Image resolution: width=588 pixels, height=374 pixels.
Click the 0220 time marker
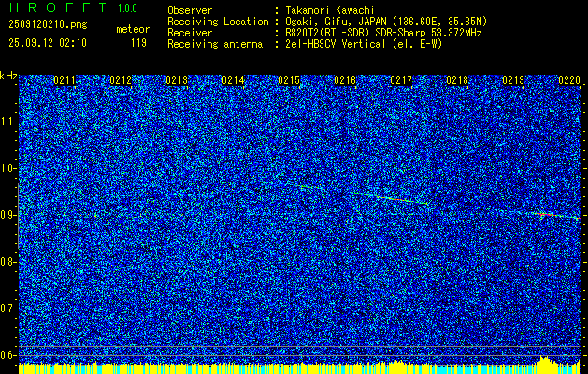point(569,80)
